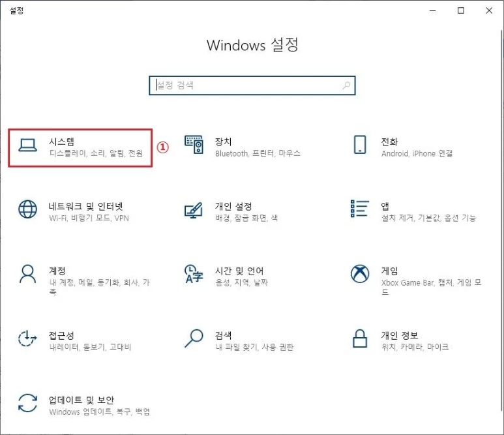Click description Windows 업데이트, 복구, 백업

(x=99, y=412)
